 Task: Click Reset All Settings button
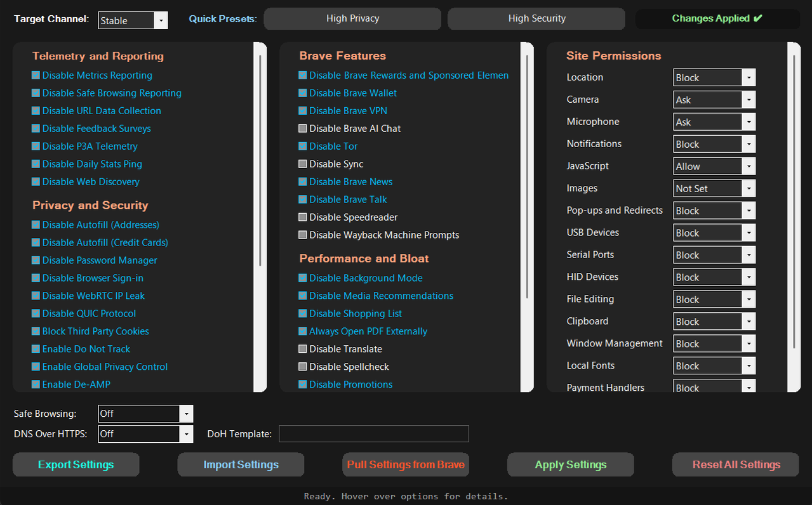tap(736, 464)
